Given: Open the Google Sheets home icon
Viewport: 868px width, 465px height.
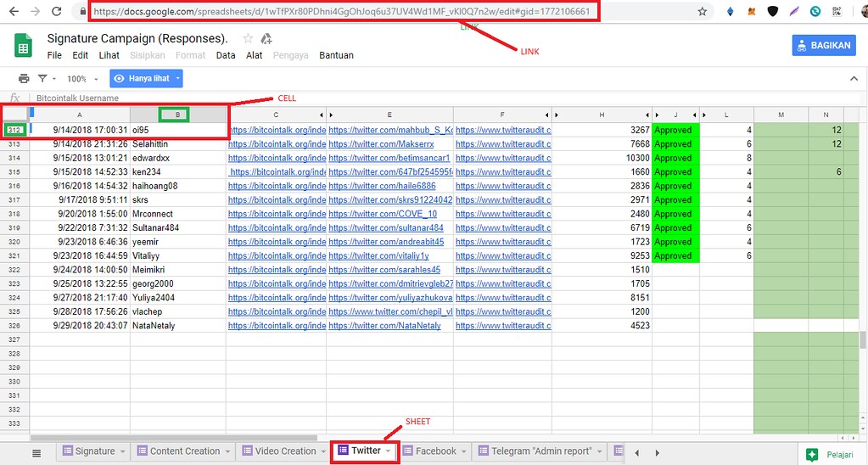Looking at the screenshot, I should point(23,46).
